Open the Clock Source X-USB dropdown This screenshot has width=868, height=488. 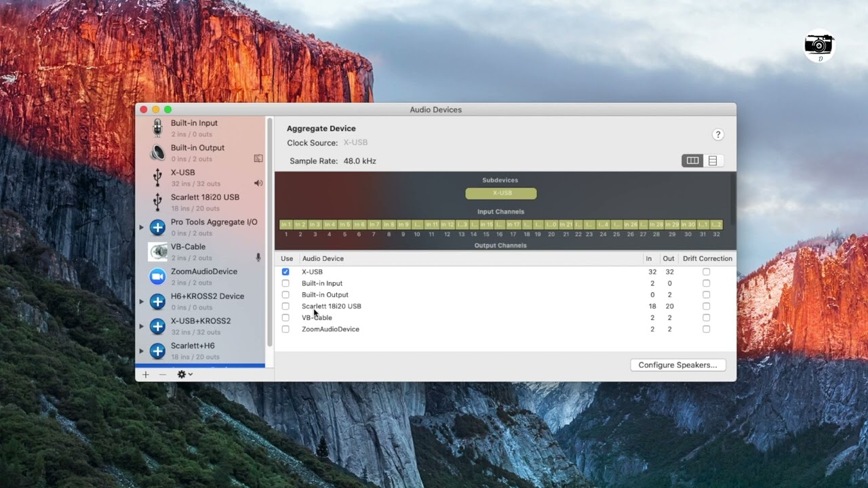coord(355,143)
